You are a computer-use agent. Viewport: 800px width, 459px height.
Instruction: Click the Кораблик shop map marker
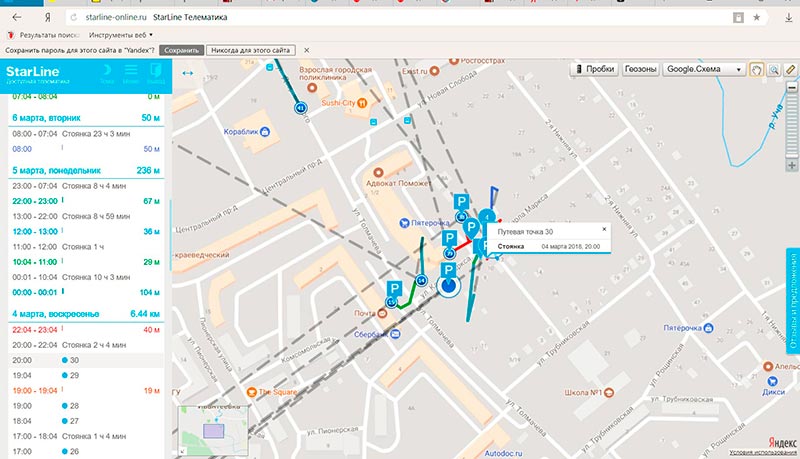pyautogui.click(x=264, y=132)
